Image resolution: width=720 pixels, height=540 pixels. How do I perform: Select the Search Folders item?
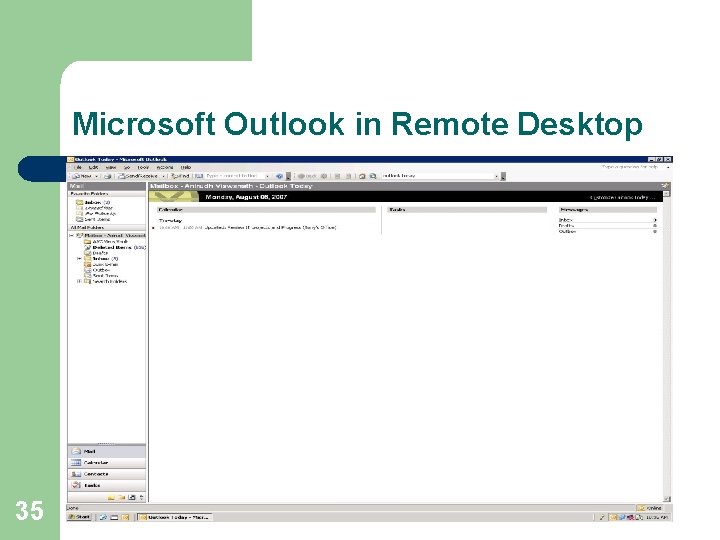click(106, 281)
